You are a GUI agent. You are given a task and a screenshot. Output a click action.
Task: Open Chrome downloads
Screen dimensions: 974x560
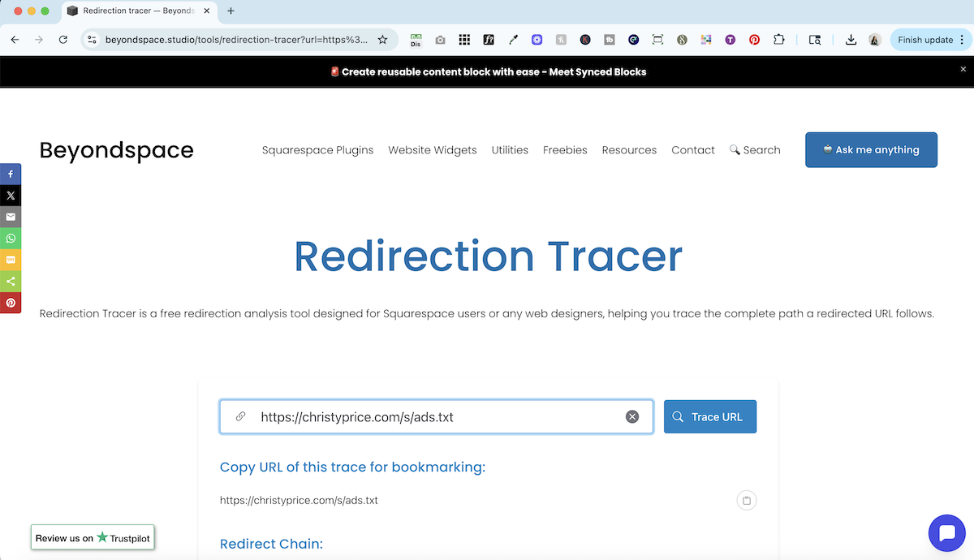(x=851, y=39)
